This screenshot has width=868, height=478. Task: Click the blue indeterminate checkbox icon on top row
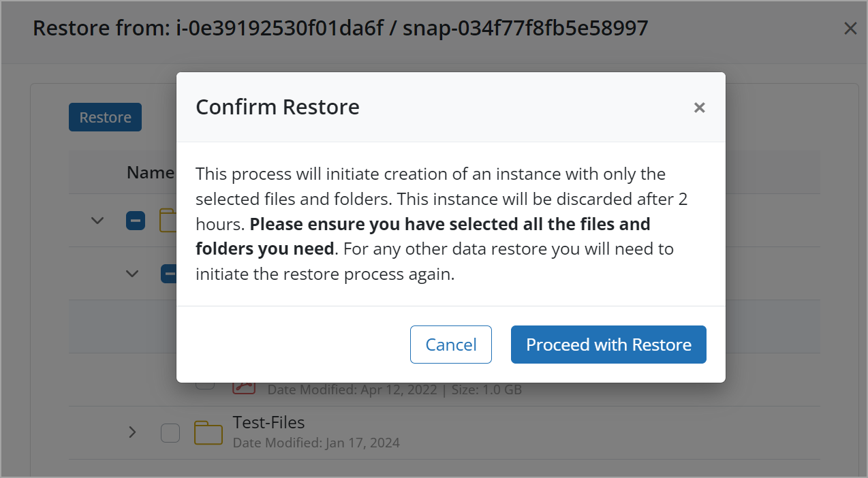tap(136, 221)
